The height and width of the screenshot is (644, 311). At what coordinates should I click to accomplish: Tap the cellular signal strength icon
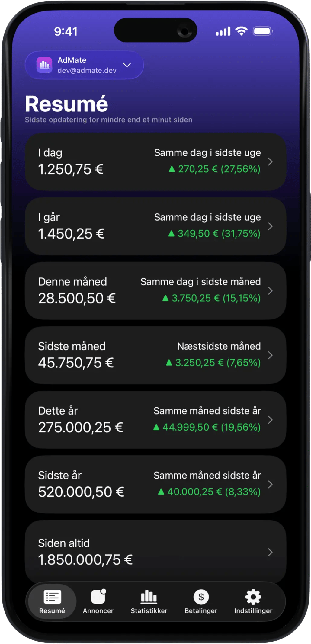[x=223, y=31]
